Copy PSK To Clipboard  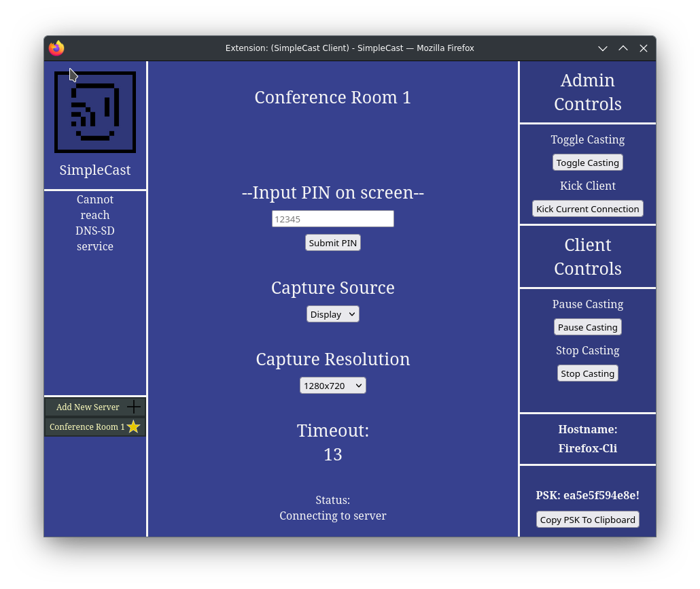click(587, 519)
